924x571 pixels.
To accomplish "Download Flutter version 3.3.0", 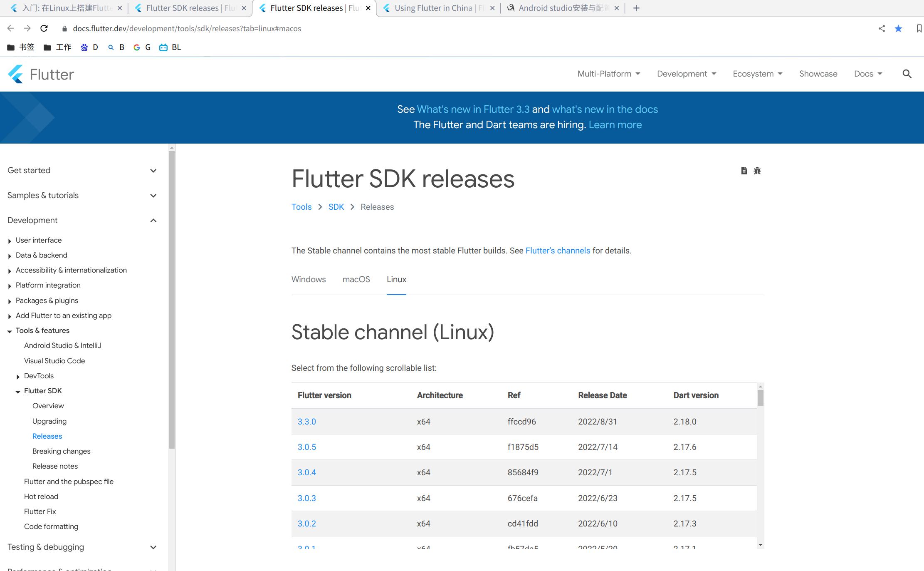I will 306,422.
